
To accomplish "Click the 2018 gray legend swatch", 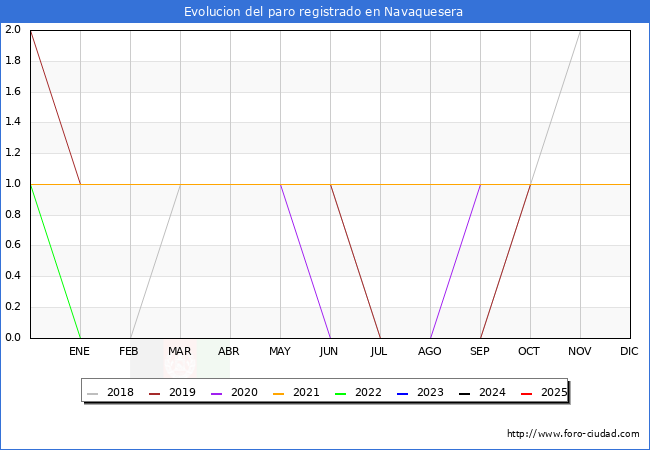I will tap(92, 393).
